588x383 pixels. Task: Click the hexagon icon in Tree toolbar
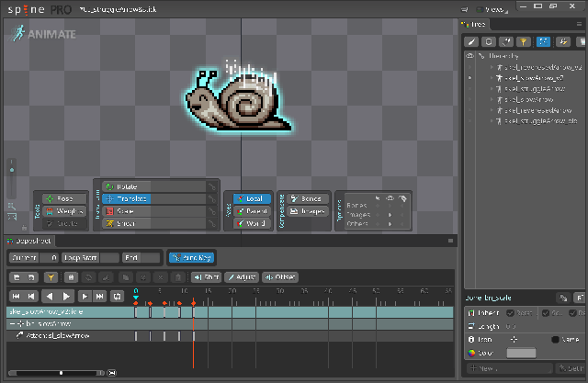click(x=489, y=42)
